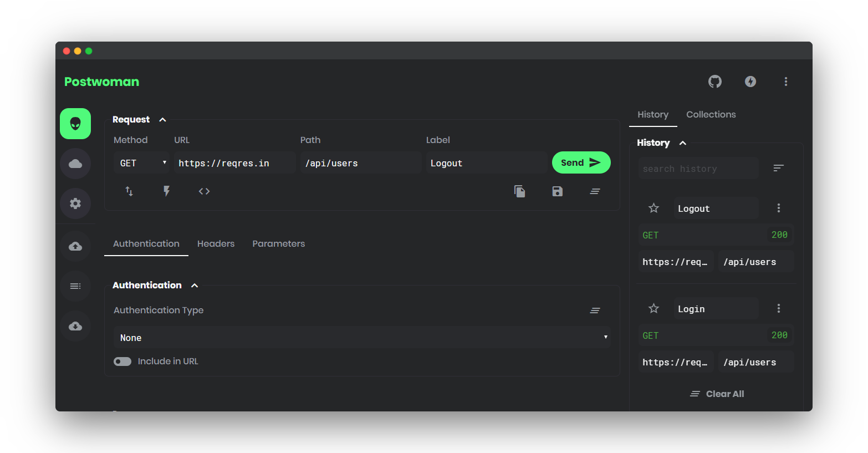Switch to the Headers tab
Screen dimensions: 868x453
pyautogui.click(x=216, y=243)
